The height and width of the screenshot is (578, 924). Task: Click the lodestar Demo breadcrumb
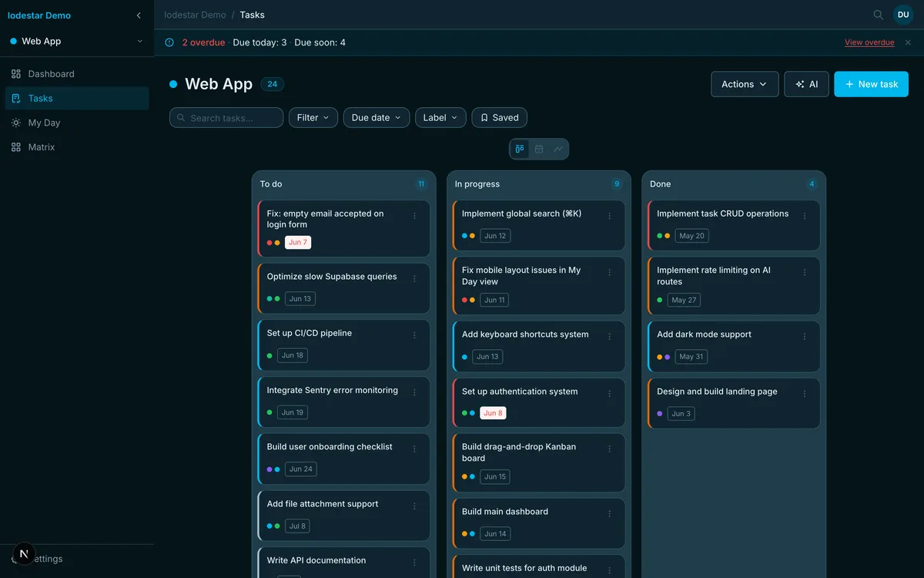tap(195, 15)
